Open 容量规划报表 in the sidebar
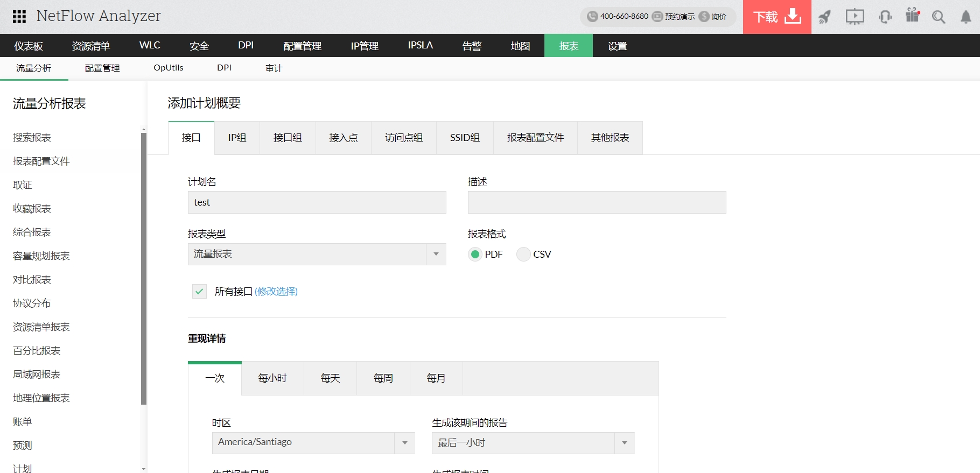The width and height of the screenshot is (980, 473). point(41,256)
